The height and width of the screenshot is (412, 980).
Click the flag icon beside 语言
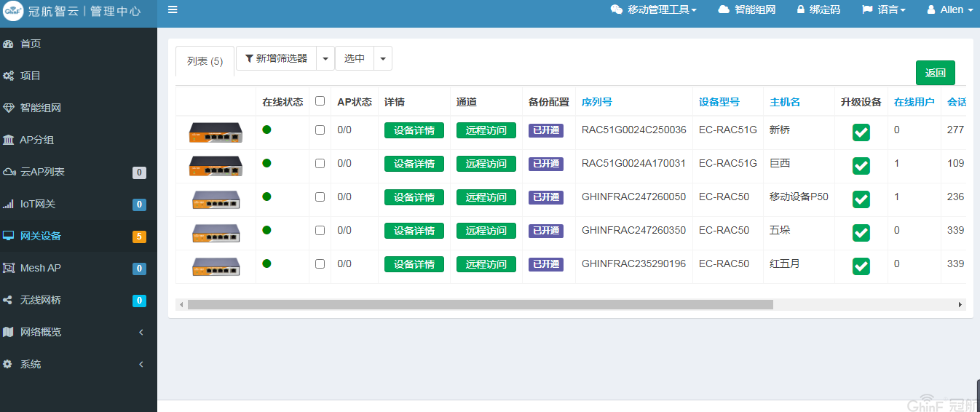[867, 9]
